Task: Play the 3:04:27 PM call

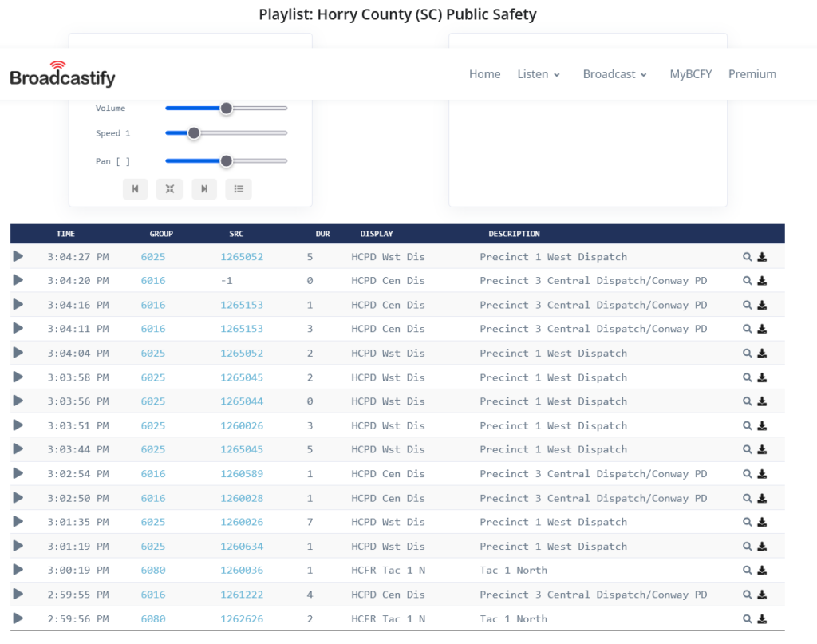Action: [18, 256]
